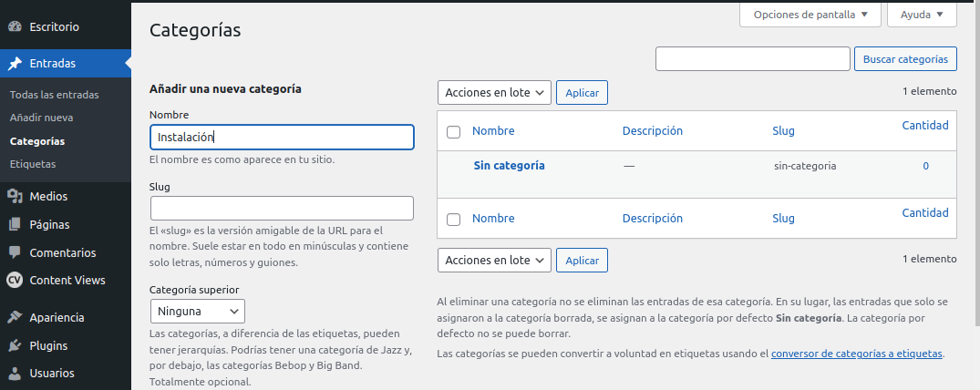Screen dimensions: 980x390
Task: Click the Entradas pushpin icon
Action: pos(15,64)
